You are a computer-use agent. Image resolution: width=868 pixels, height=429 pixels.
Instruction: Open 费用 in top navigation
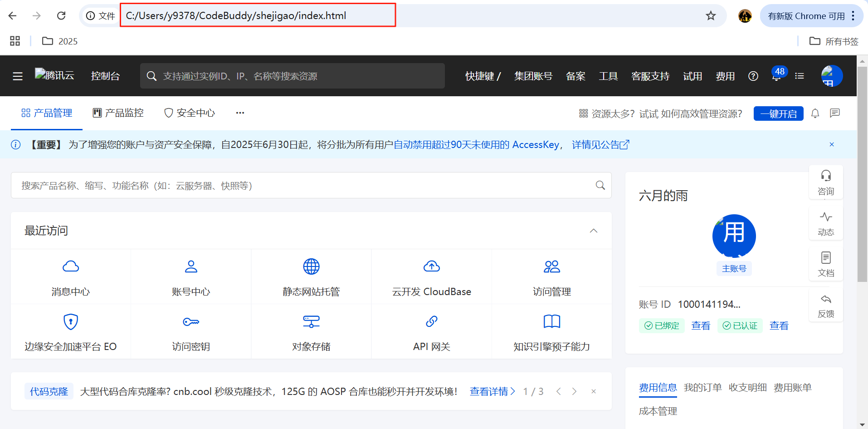point(725,76)
